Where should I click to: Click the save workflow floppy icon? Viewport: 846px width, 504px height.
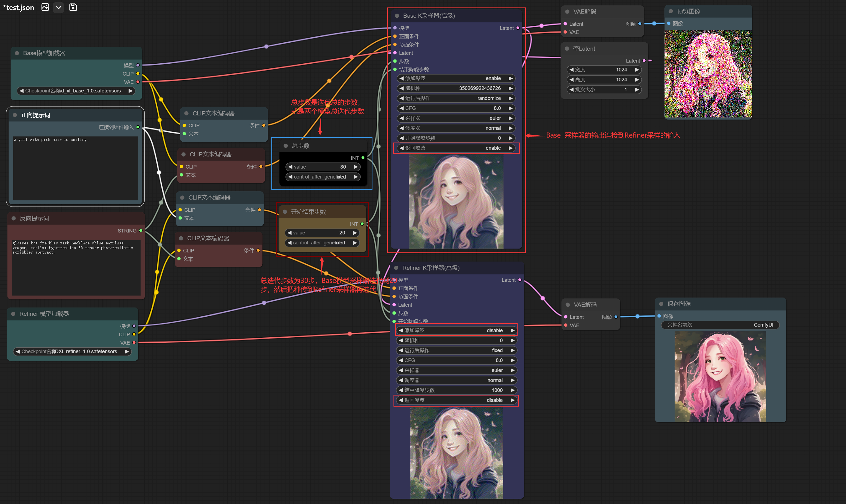click(73, 7)
